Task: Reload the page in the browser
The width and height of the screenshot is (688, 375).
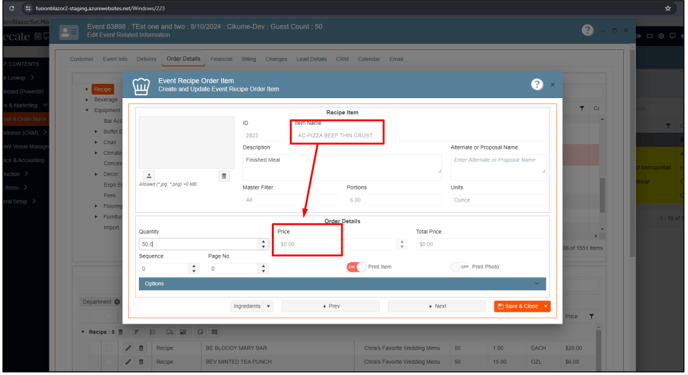Action: pos(12,8)
